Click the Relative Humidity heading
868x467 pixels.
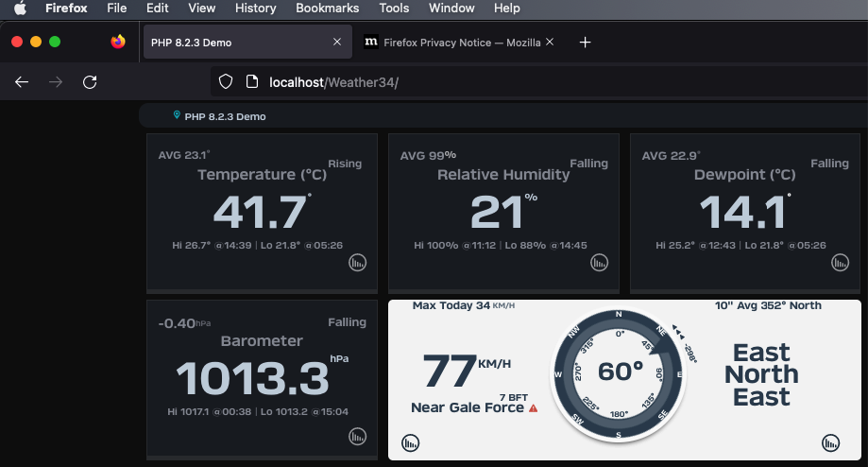[x=503, y=175]
